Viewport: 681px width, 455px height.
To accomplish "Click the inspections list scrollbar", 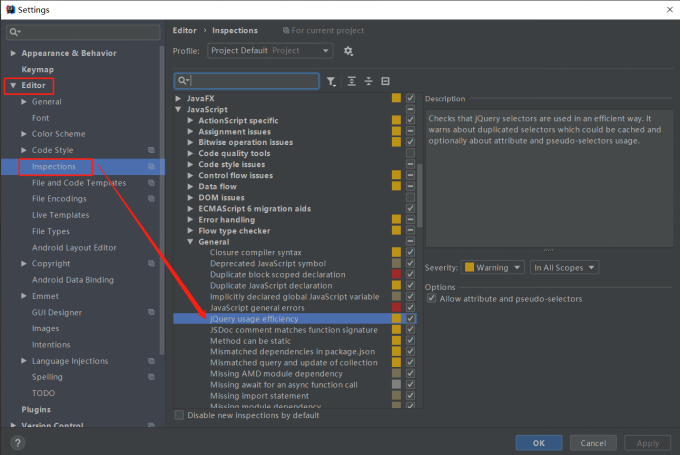I will pos(420,195).
